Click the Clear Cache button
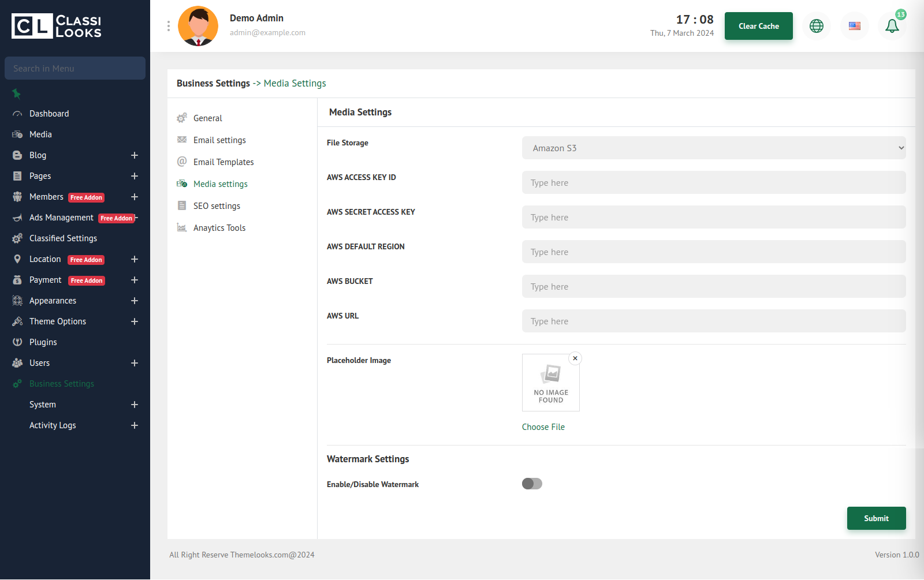 (x=758, y=26)
